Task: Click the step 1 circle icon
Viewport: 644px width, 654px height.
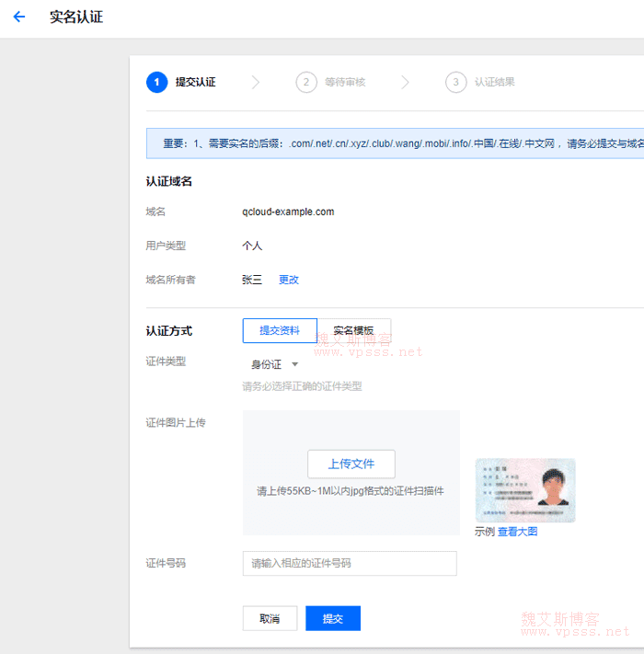Action: point(156,82)
